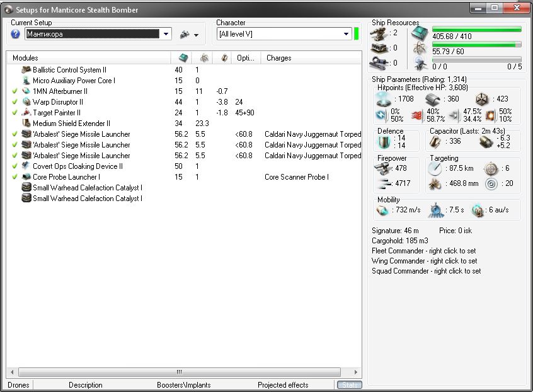The image size is (533, 392).
Task: Click the capacitor column header icon
Action: click(x=224, y=58)
